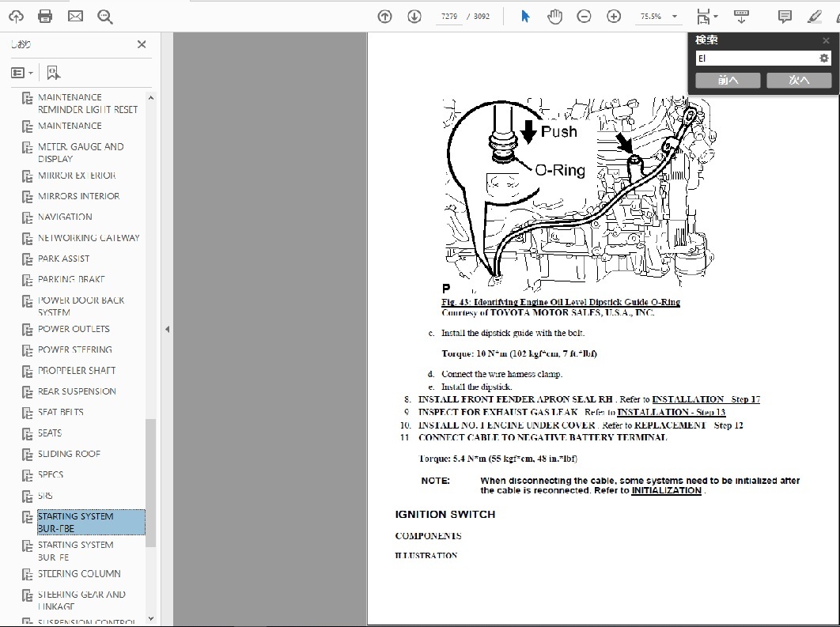Click the 次へ next result button
840x627 pixels.
click(x=799, y=81)
